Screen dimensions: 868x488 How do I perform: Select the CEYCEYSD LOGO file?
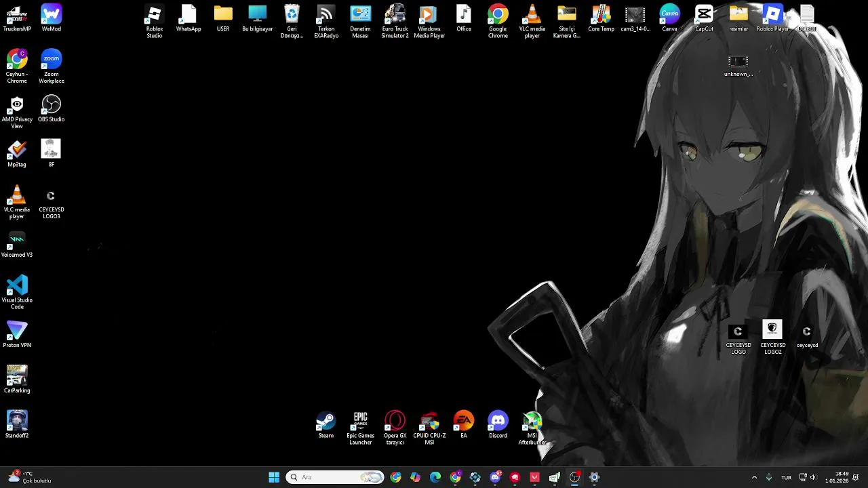(738, 338)
